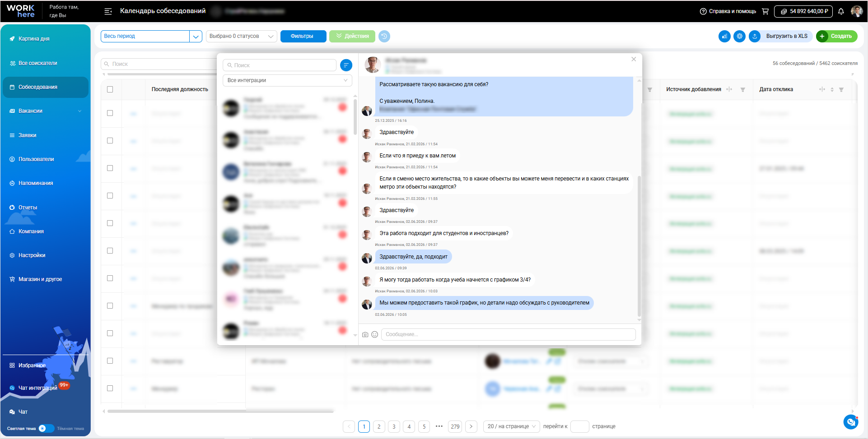Open the notifications bell

point(841,11)
